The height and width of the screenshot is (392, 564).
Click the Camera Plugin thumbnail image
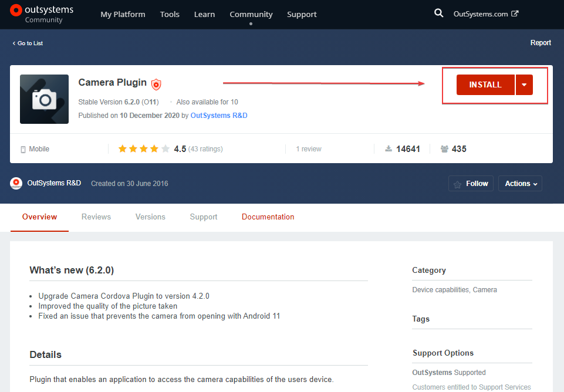pos(44,99)
